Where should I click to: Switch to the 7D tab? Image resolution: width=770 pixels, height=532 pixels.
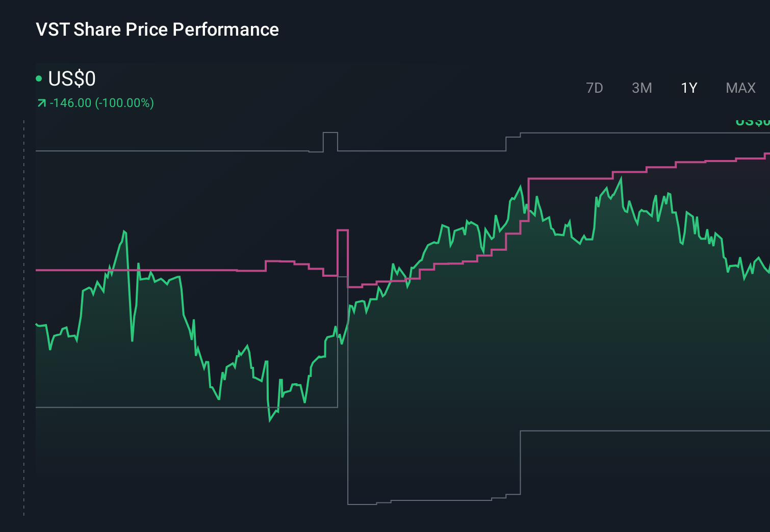point(595,88)
